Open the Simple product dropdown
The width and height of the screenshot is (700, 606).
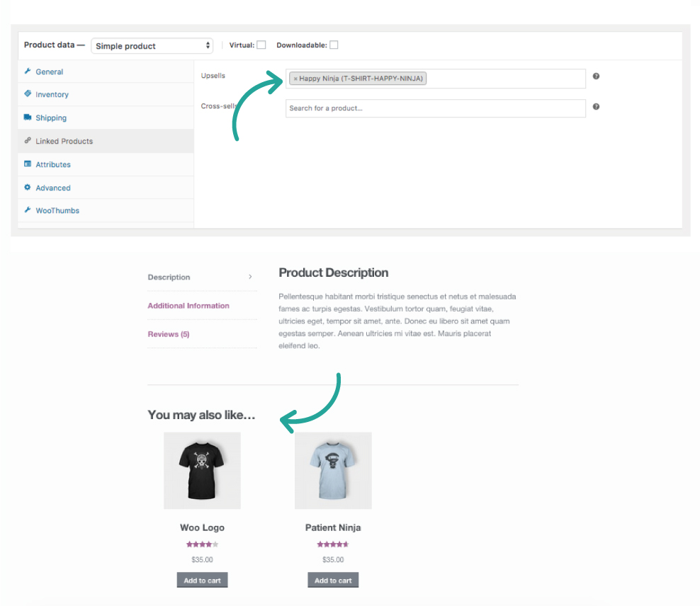pos(152,45)
